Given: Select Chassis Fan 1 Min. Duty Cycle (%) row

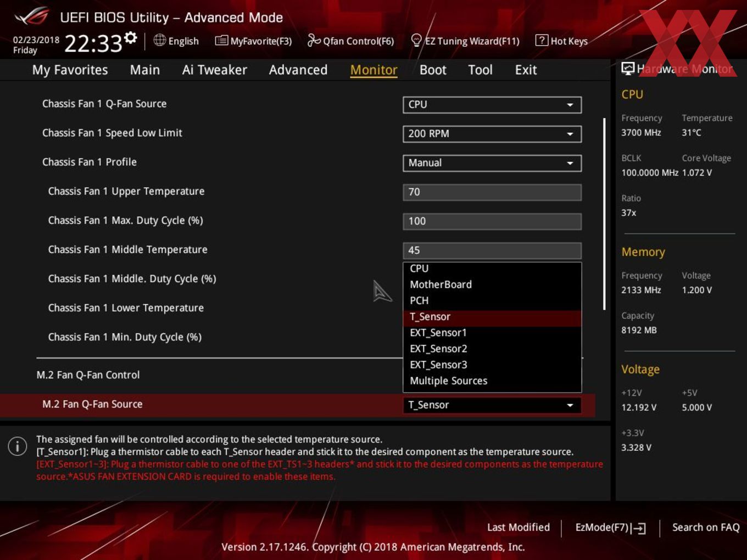Looking at the screenshot, I should tap(125, 337).
